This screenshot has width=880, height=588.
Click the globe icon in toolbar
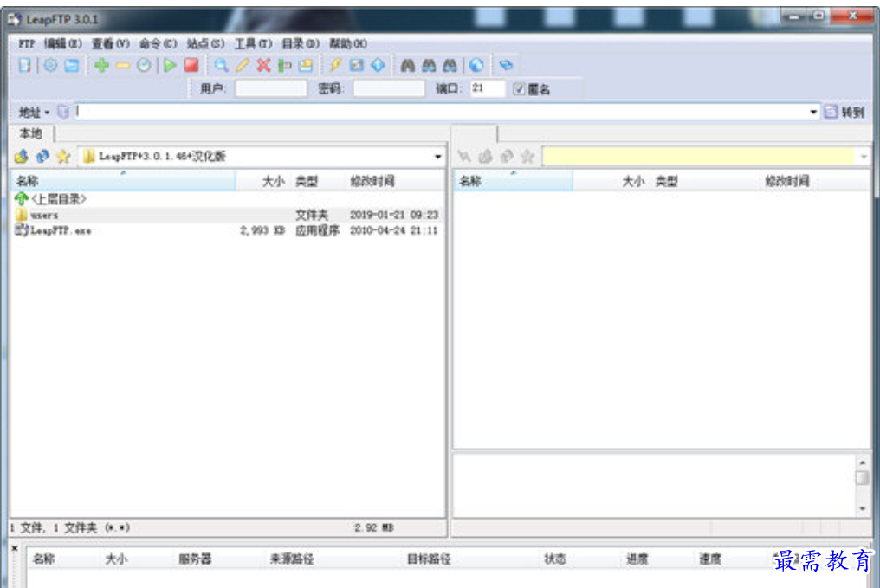[476, 65]
